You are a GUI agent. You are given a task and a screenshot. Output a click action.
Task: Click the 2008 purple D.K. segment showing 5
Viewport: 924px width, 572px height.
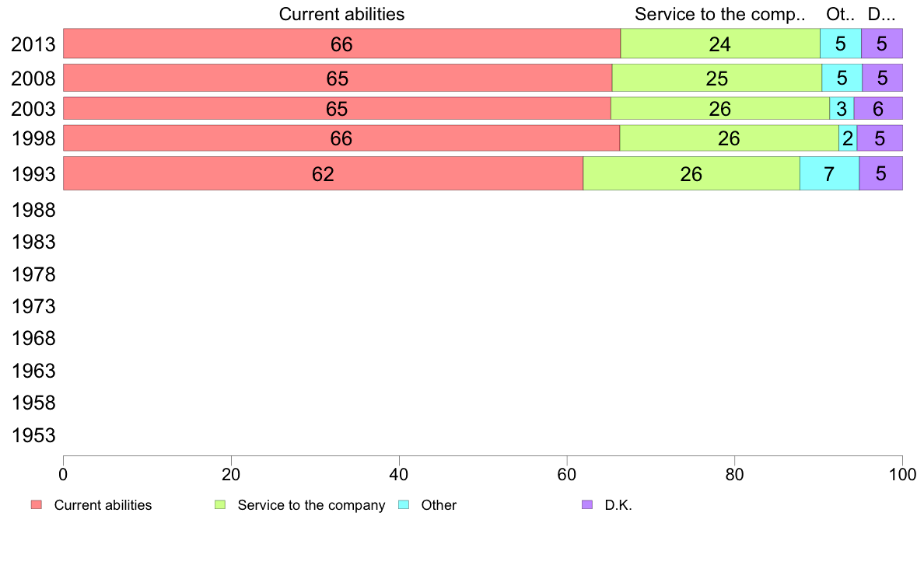point(882,78)
